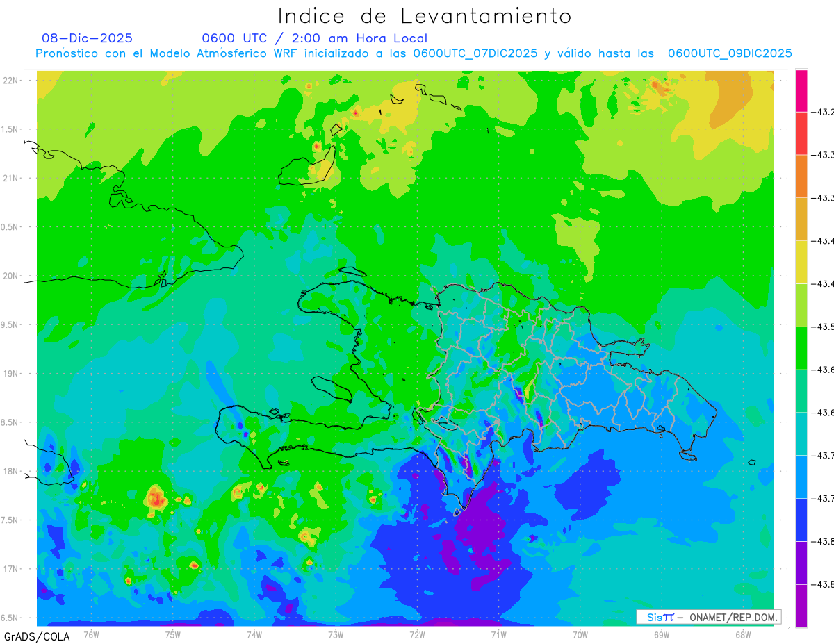The height and width of the screenshot is (644, 834).
Task: Pick the orange swatch in the color legend
Action: [x=801, y=176]
